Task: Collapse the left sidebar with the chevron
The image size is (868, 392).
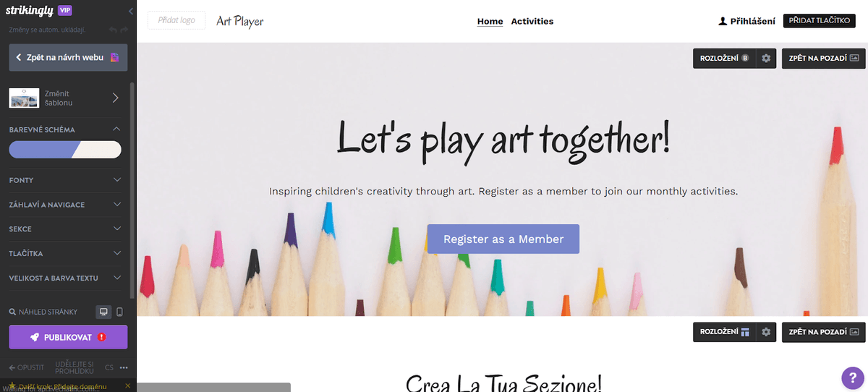Action: (x=131, y=11)
